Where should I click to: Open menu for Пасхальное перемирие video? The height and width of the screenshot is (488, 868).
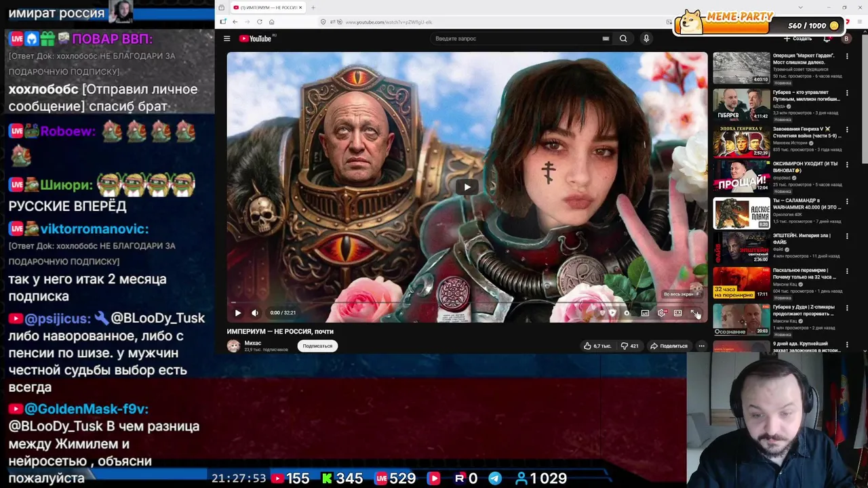point(847,271)
